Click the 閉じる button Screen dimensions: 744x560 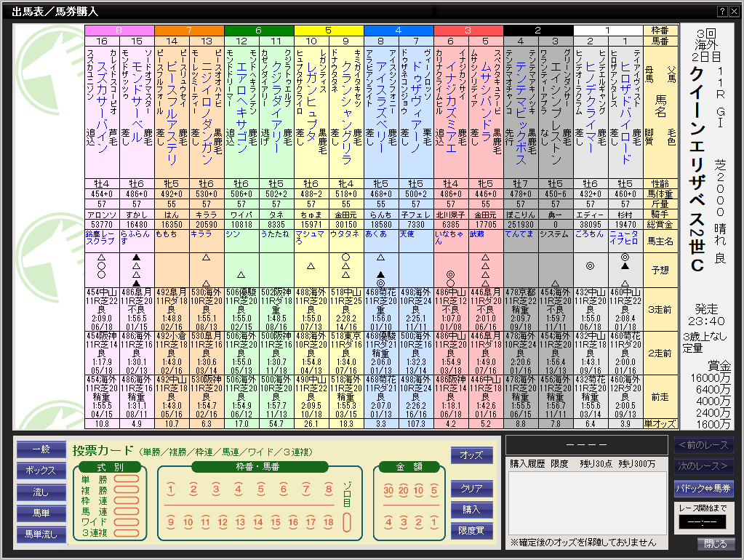[716, 544]
